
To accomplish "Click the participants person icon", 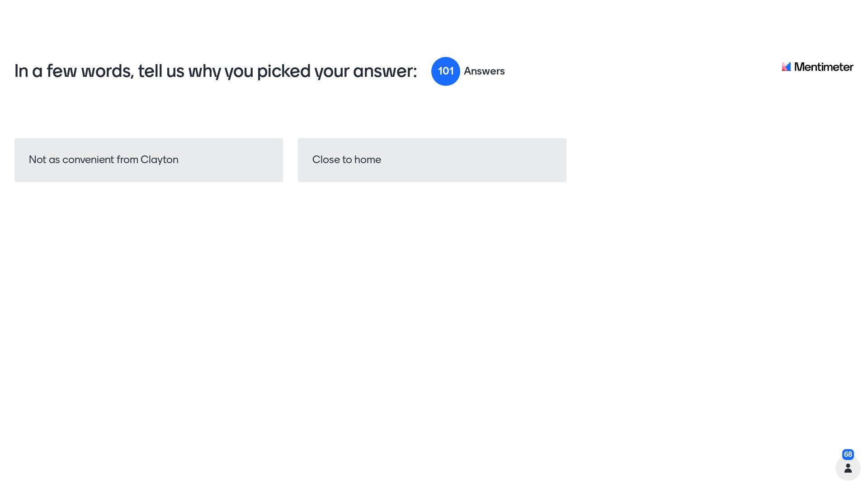I will click(x=848, y=468).
